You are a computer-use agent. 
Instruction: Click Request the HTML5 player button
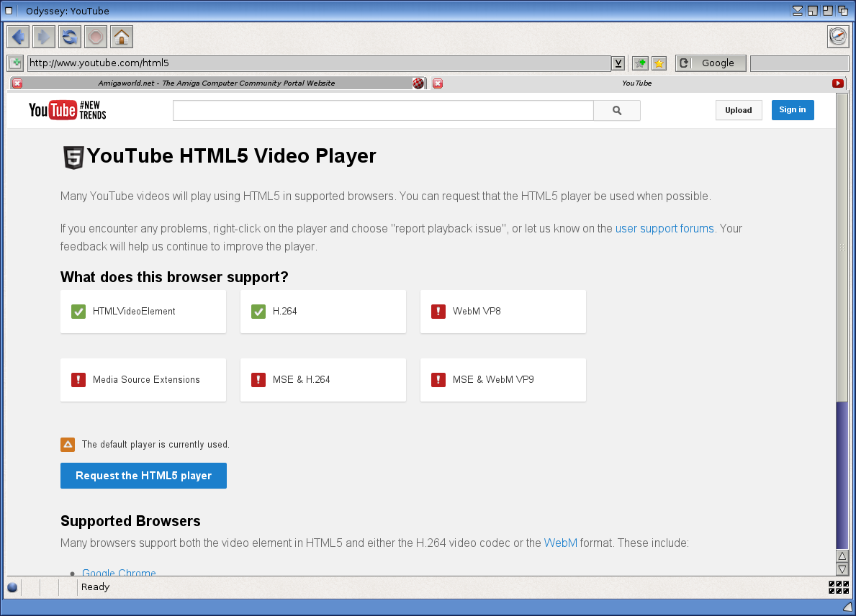143,476
